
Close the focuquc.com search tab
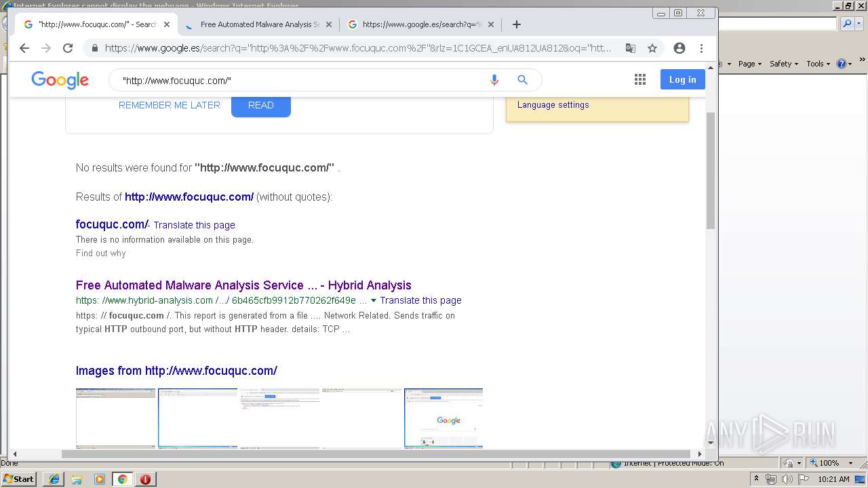tap(167, 24)
